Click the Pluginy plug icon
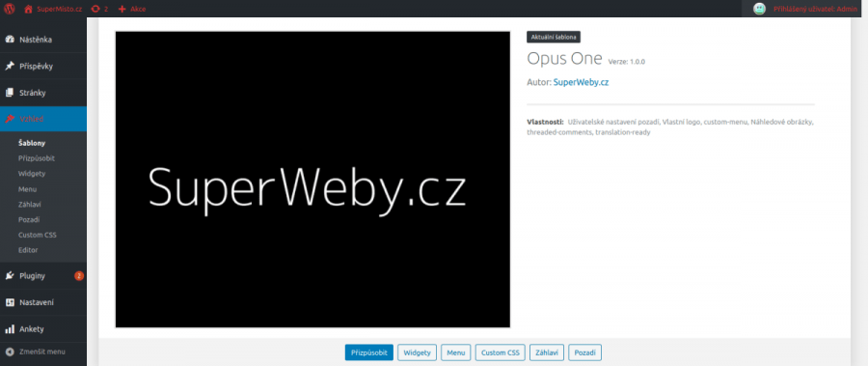 pyautogui.click(x=10, y=275)
